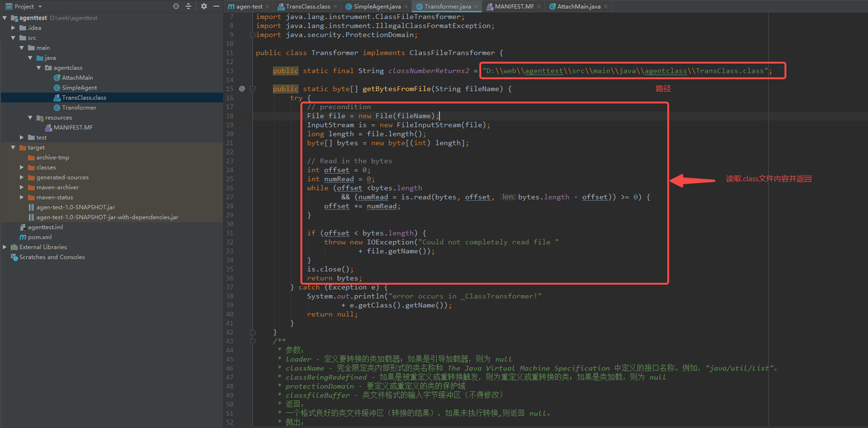Open pom.xml in project tree
The height and width of the screenshot is (428, 868).
[x=39, y=237]
